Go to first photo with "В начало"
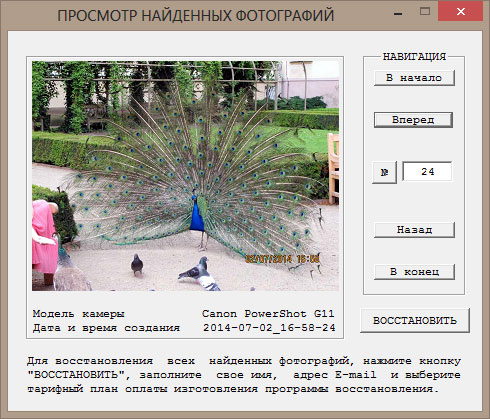 [x=414, y=78]
